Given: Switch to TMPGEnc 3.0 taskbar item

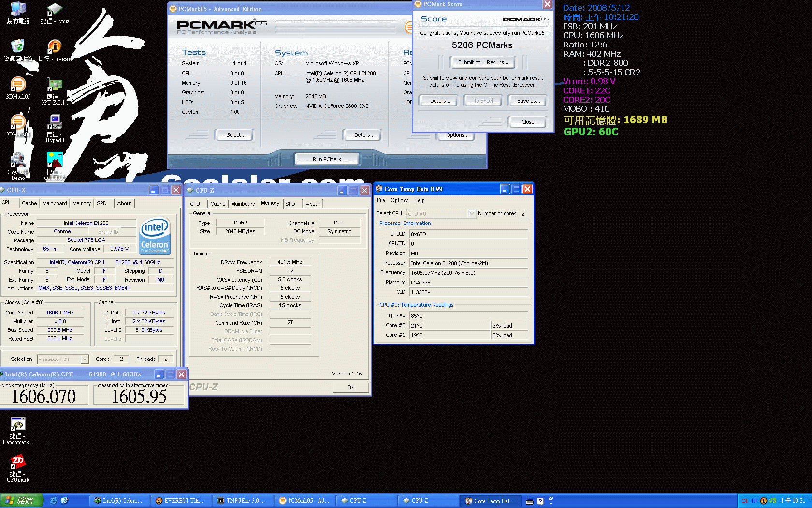Looking at the screenshot, I should pos(243,501).
